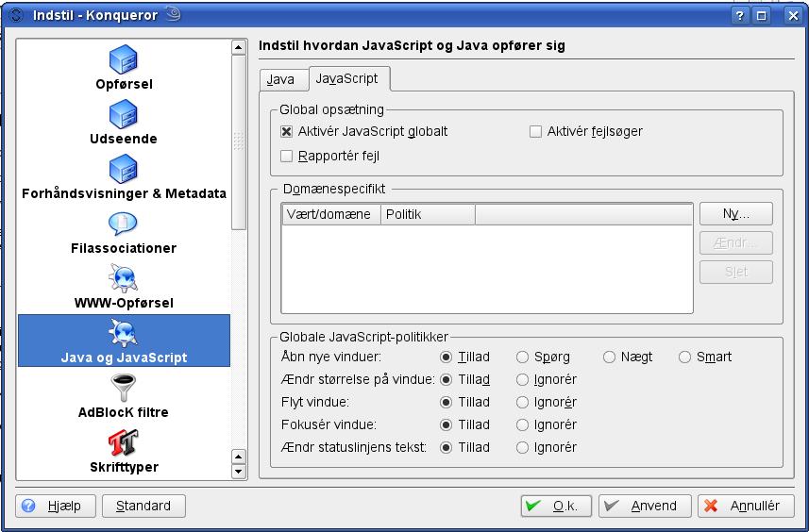809x532 pixels.
Task: Click the domain list empty table area
Action: (486, 269)
